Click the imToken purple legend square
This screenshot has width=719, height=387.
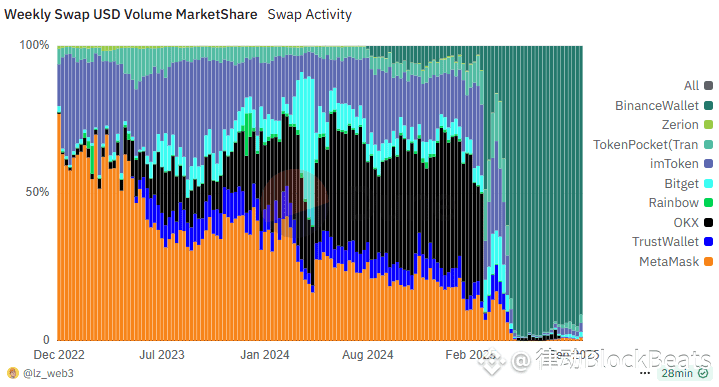tap(708, 164)
